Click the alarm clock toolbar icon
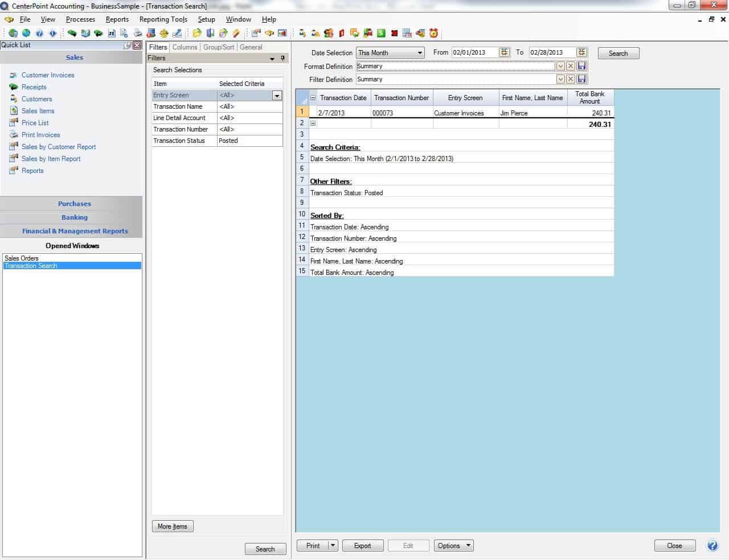Image resolution: width=729 pixels, height=560 pixels. click(433, 33)
